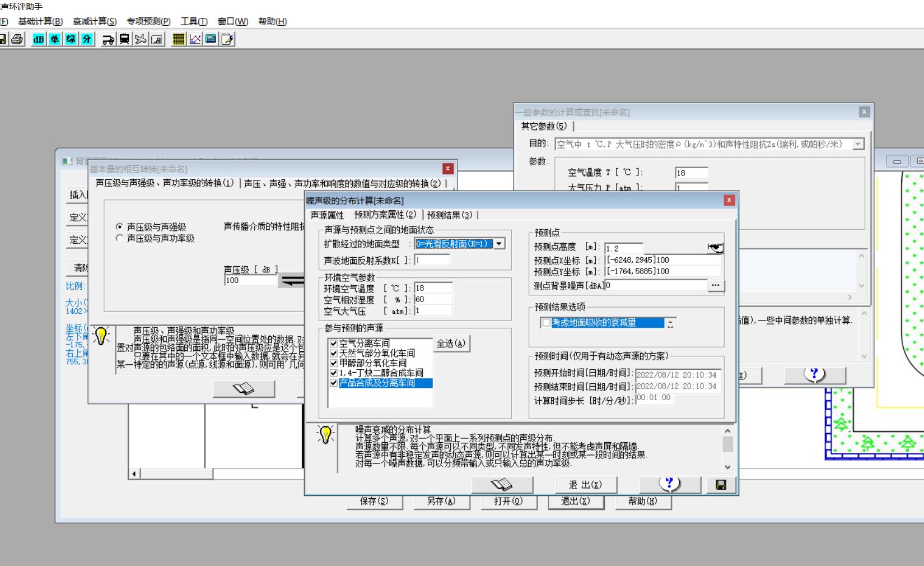Click the yellow grid toolbar icon
Image resolution: width=924 pixels, height=566 pixels.
coord(179,39)
